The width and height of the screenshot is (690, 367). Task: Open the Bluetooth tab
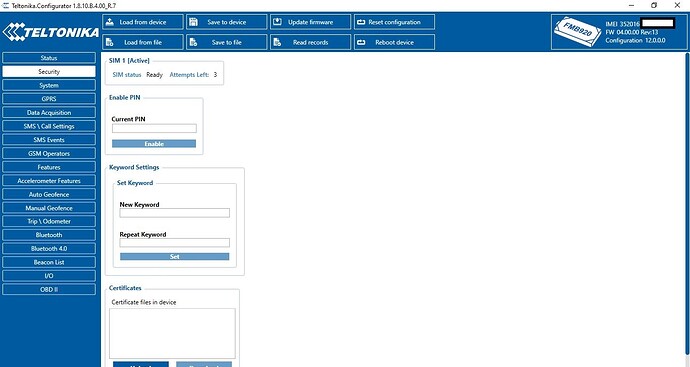tap(49, 235)
